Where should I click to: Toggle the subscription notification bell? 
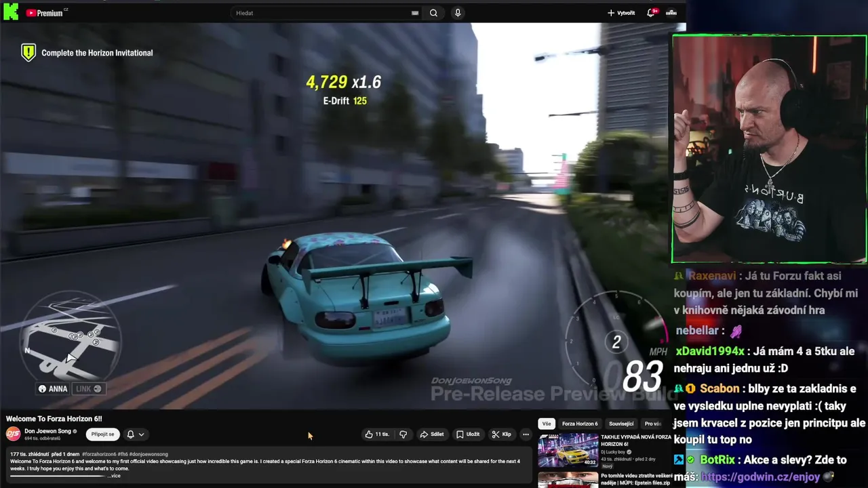[x=130, y=434]
